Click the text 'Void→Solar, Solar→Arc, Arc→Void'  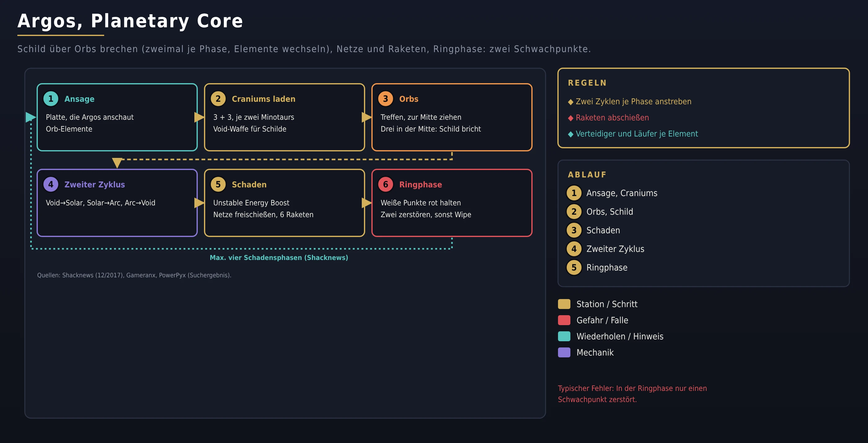100,203
